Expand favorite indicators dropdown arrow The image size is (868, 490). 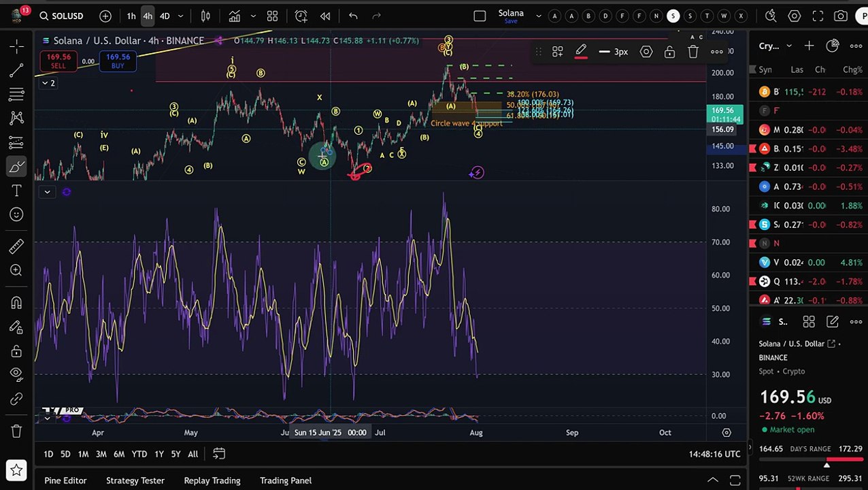coord(253,16)
